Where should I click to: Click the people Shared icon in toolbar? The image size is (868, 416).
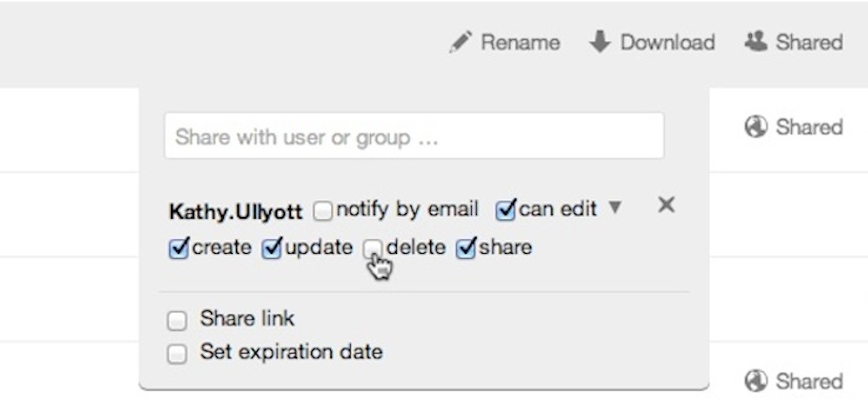coord(755,42)
